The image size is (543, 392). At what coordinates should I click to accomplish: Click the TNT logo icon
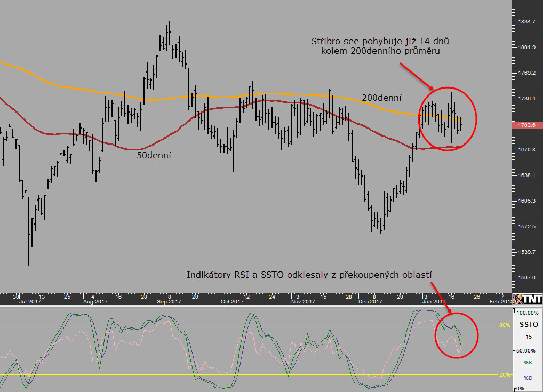pos(528,299)
